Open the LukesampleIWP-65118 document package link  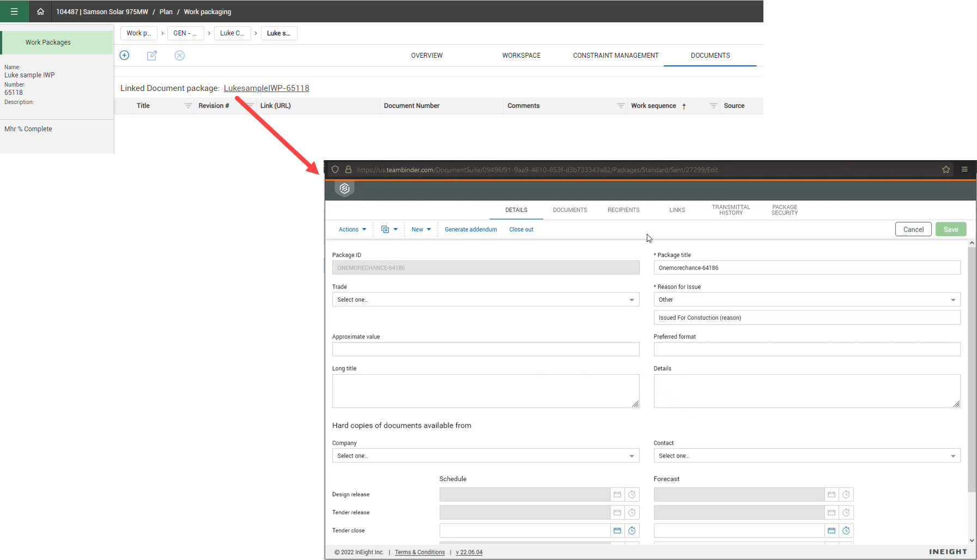click(x=266, y=88)
